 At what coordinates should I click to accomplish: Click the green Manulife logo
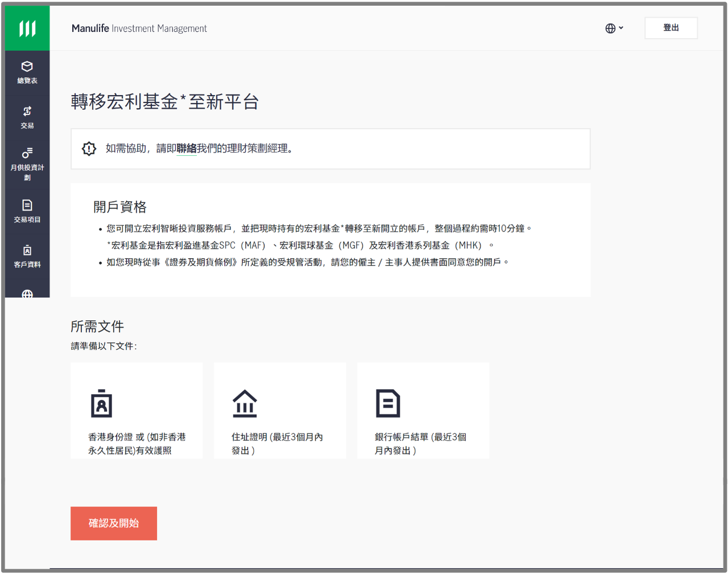pyautogui.click(x=27, y=28)
